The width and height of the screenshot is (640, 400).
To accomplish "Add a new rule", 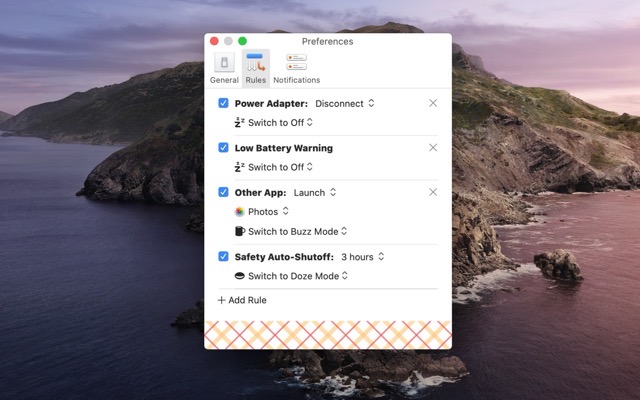I will click(242, 300).
